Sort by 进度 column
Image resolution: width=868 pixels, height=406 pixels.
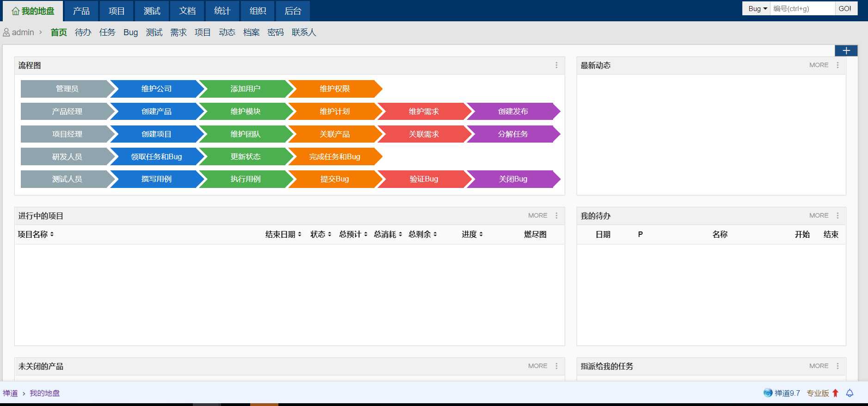[472, 234]
